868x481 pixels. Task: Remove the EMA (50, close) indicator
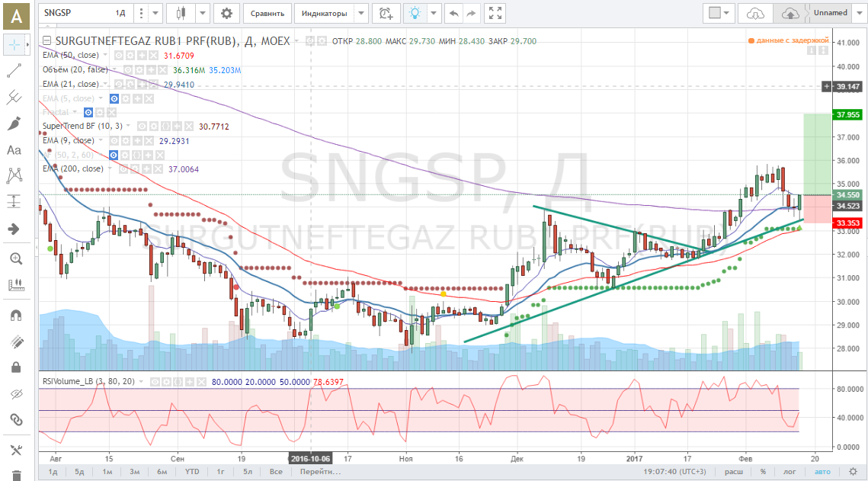click(x=153, y=56)
